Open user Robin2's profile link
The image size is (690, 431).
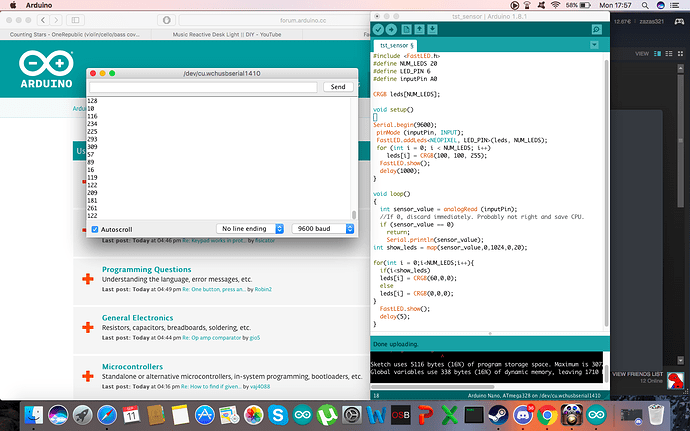(263, 289)
